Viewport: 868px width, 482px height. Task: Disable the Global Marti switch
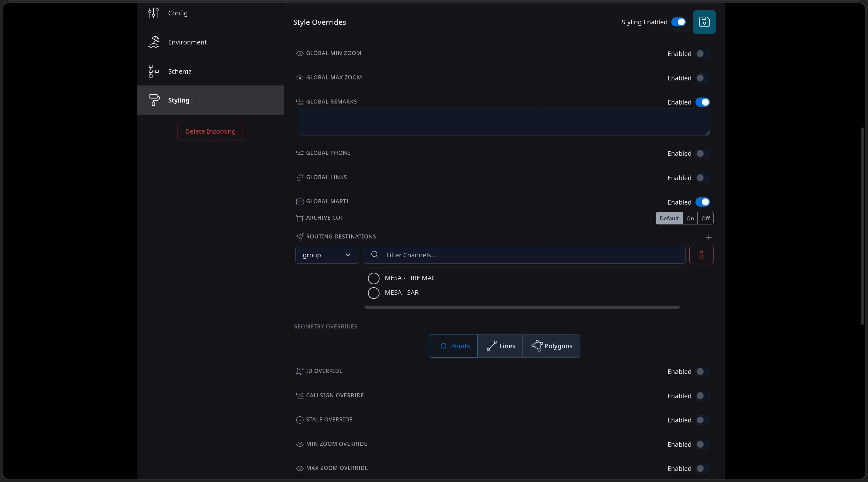click(x=702, y=202)
